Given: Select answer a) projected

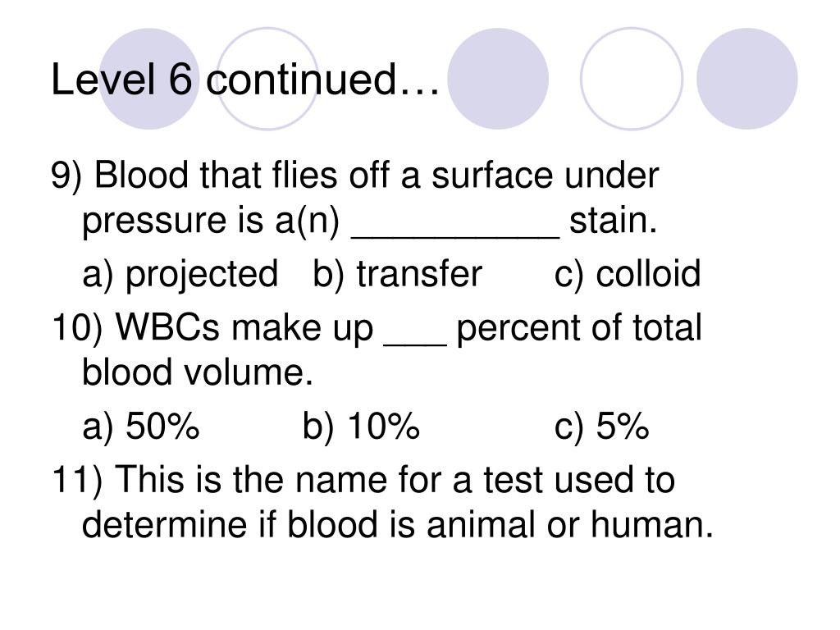Looking at the screenshot, I should point(180,275).
